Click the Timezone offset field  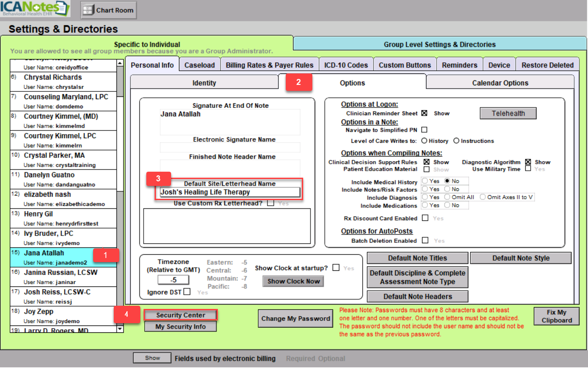[x=173, y=280]
